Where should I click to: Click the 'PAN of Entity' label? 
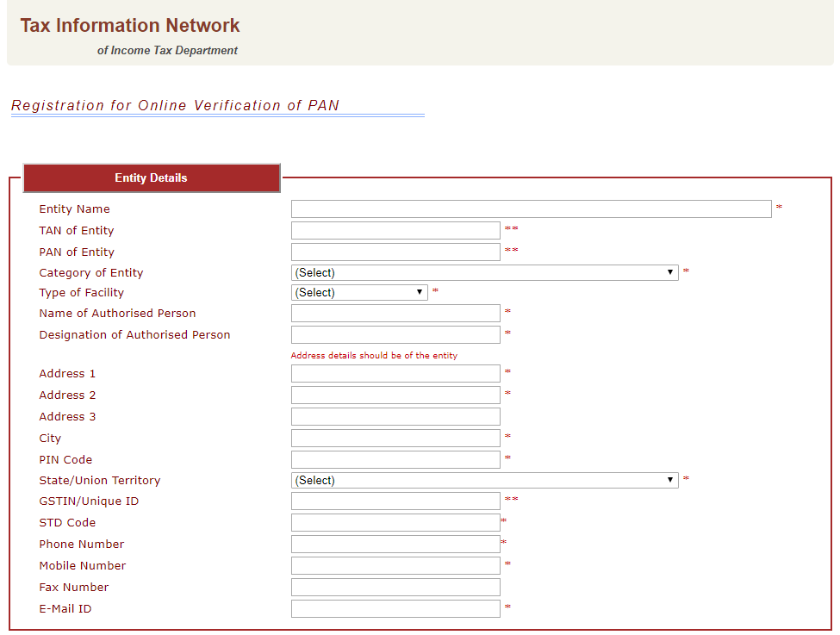click(x=77, y=252)
